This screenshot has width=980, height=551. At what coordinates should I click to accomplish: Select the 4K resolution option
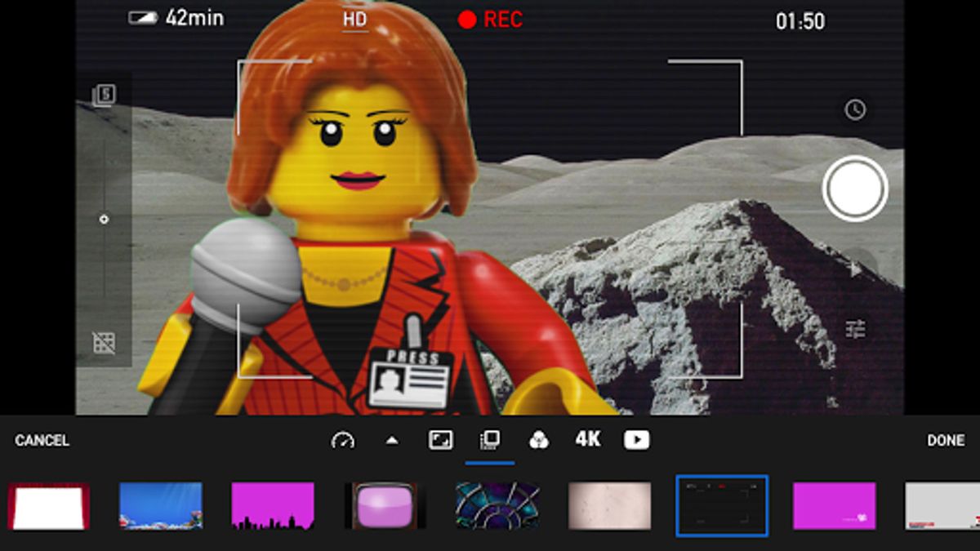tap(588, 441)
